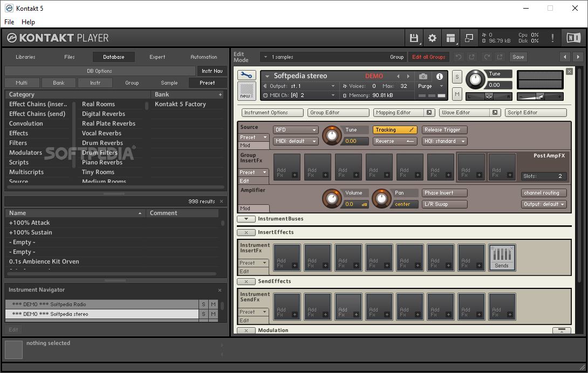Open the File menu
This screenshot has width=588, height=373.
point(9,22)
